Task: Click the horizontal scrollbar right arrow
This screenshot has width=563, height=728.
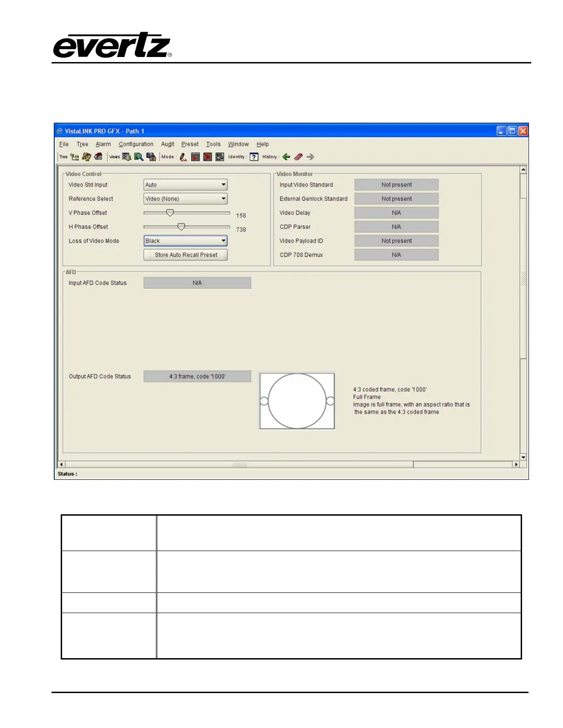Action: pos(516,465)
